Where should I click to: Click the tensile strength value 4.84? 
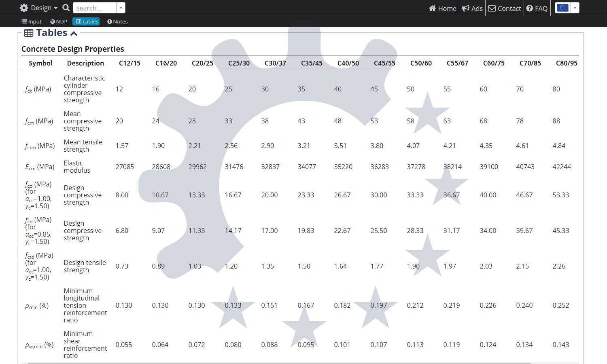coord(559,146)
